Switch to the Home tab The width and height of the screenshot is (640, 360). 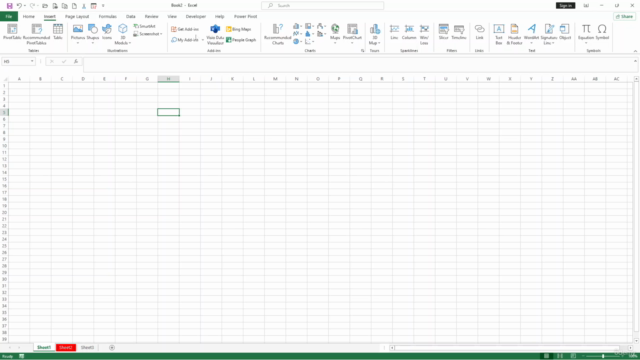[29, 16]
